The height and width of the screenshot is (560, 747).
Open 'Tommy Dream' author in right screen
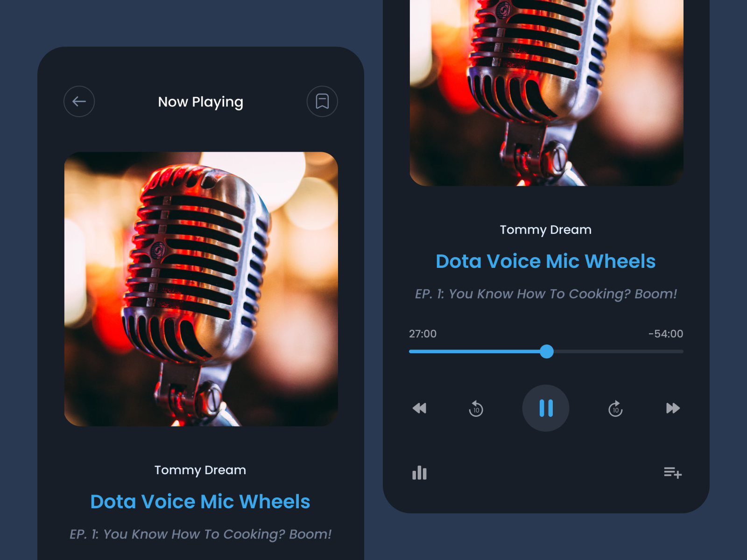tap(546, 230)
